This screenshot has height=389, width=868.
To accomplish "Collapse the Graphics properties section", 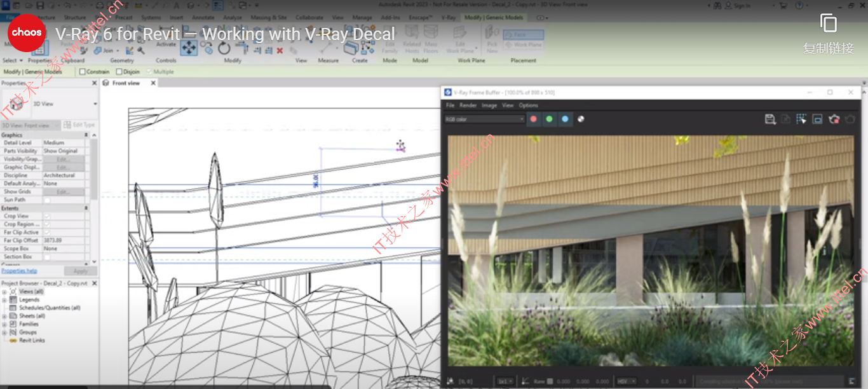I will point(86,135).
